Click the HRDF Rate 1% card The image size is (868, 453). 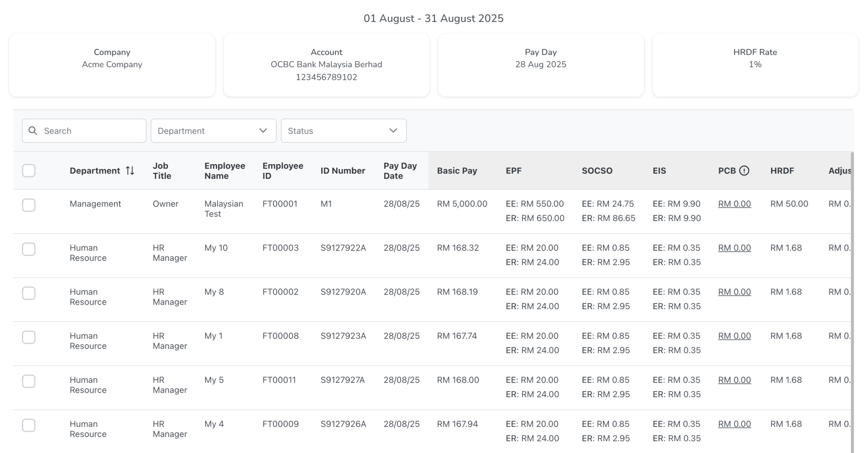click(755, 65)
